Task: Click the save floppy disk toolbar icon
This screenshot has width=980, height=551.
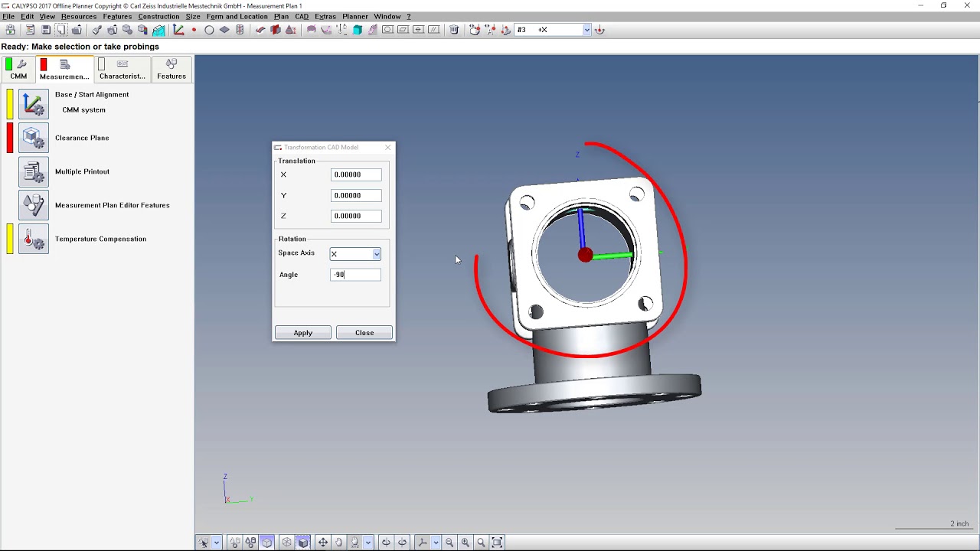Action: point(46,30)
